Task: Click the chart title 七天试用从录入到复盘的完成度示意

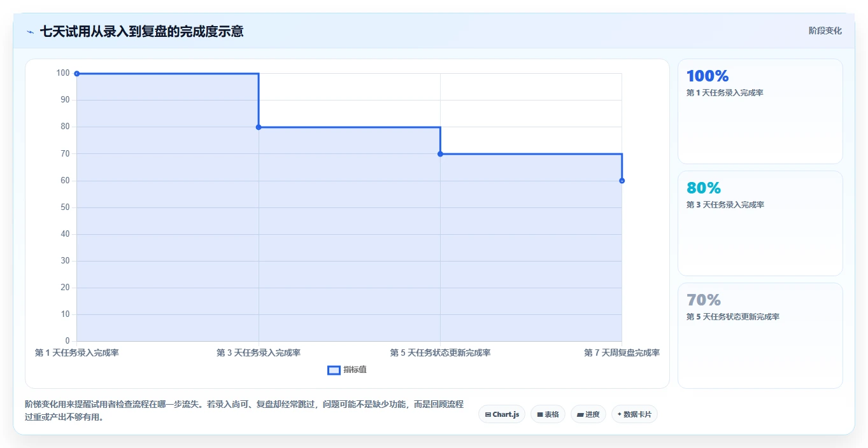Action: pos(141,31)
